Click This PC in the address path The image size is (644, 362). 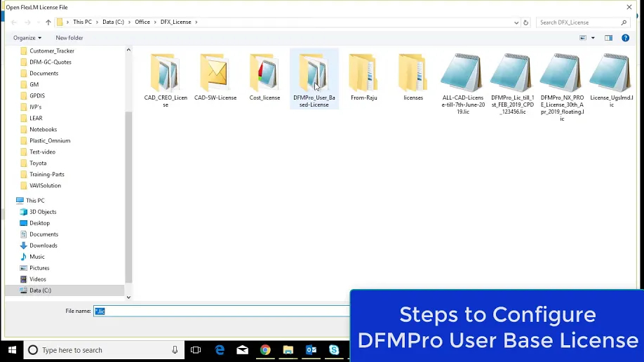[x=82, y=22]
